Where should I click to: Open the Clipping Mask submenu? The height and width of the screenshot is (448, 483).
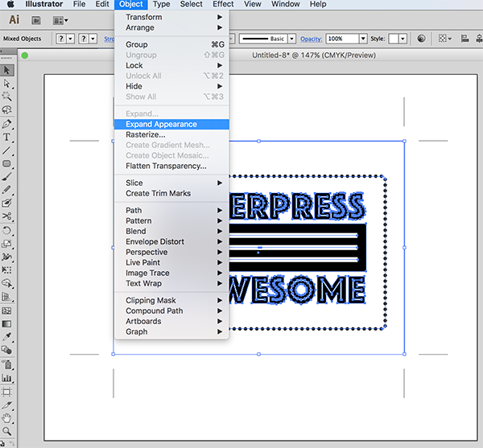(x=151, y=301)
